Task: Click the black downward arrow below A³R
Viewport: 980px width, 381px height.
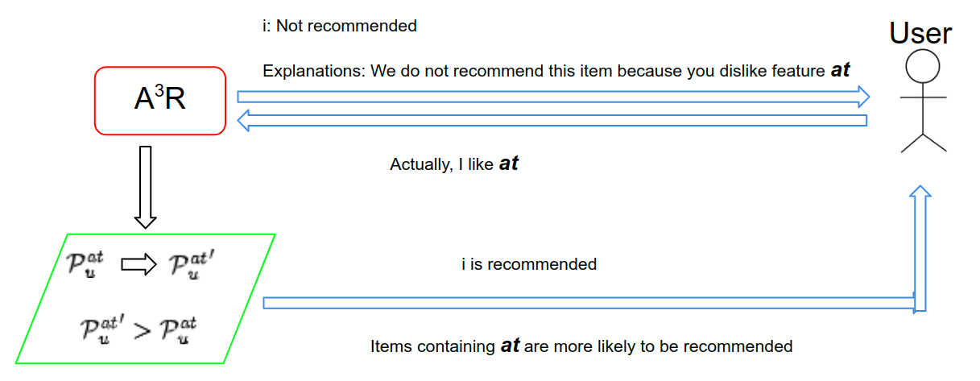Action: click(x=145, y=187)
